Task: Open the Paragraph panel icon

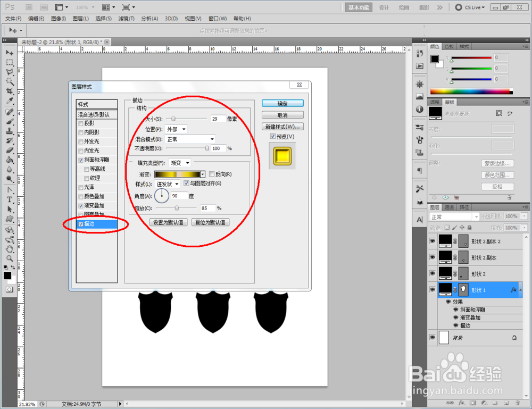Action: tap(420, 170)
